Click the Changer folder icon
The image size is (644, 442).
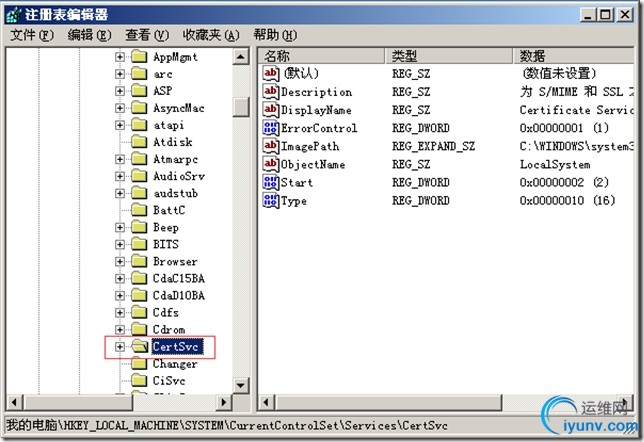pos(139,364)
